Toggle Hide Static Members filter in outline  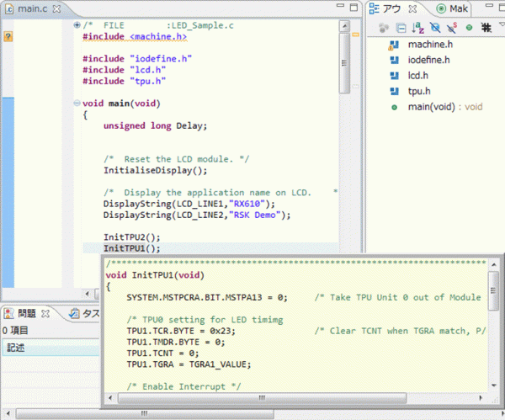452,27
